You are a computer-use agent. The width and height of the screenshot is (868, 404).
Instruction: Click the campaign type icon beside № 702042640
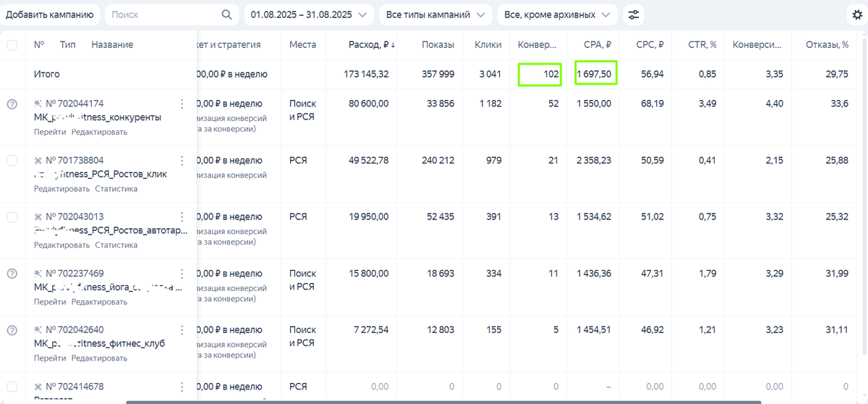(x=38, y=329)
